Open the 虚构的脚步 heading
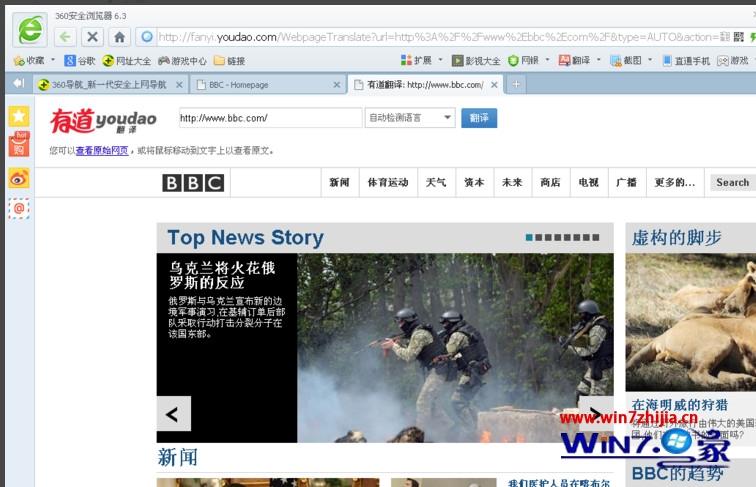The image size is (756, 487). pos(676,237)
